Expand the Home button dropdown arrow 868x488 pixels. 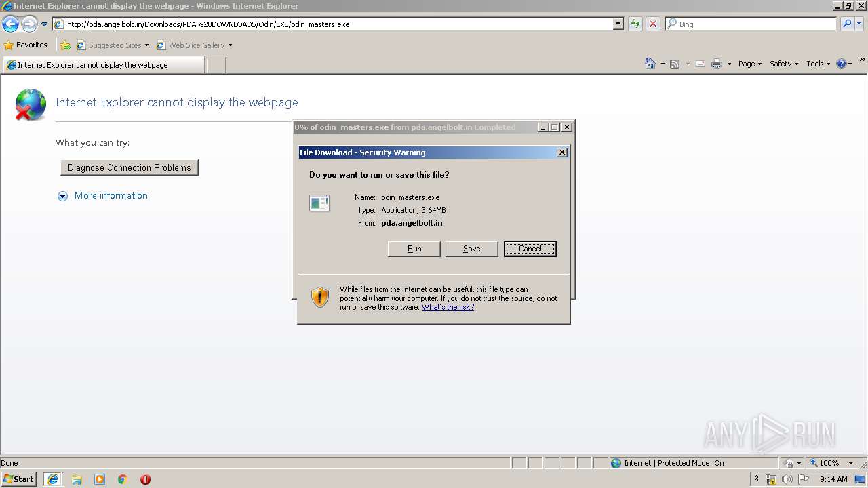[x=663, y=64]
